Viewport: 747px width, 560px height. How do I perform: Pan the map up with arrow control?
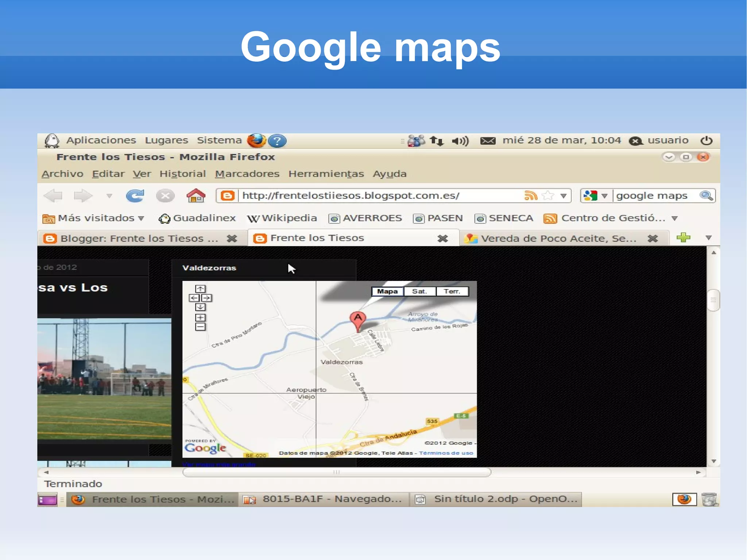click(200, 289)
